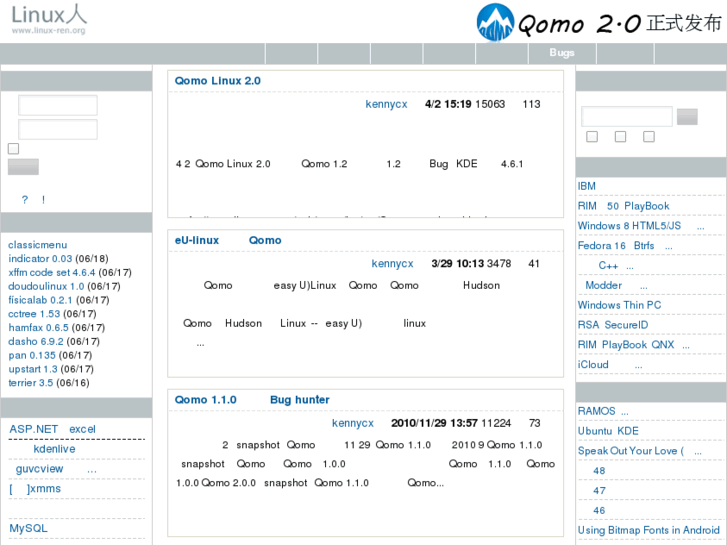Click the '?' link in login panel

pos(25,199)
